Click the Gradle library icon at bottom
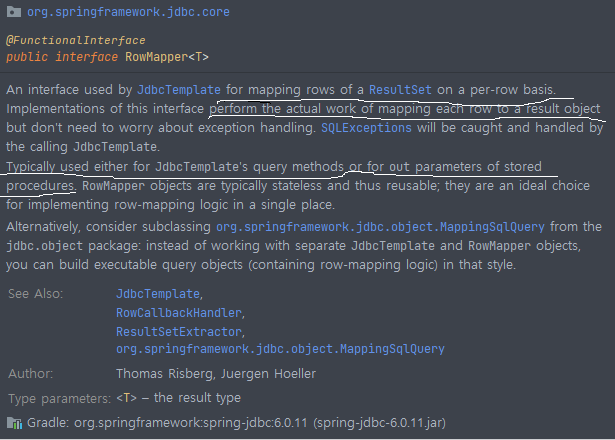 (x=15, y=423)
